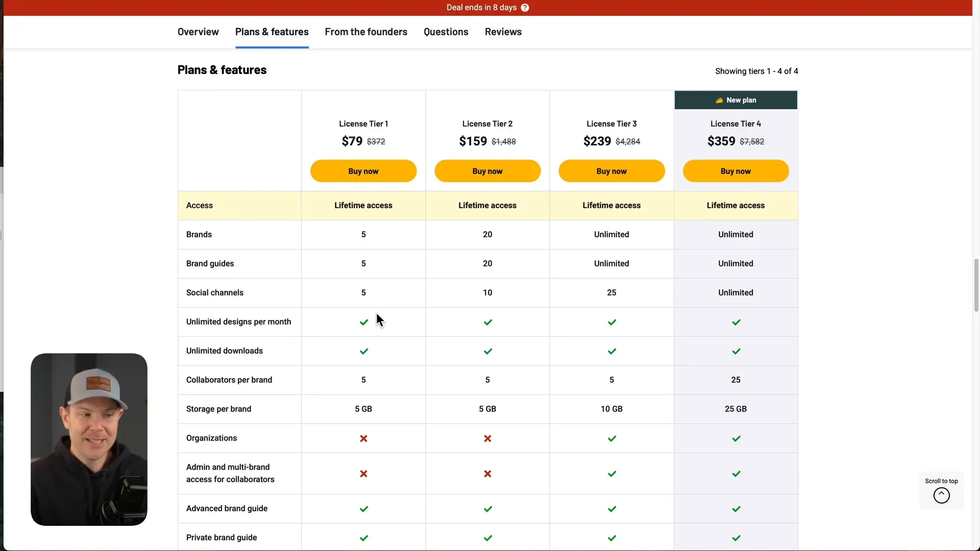Open the Overview tab
Screen dimensions: 980x551
point(198,32)
